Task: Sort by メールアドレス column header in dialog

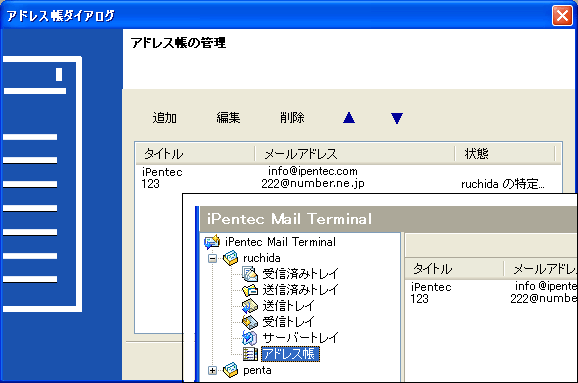Action: 355,154
